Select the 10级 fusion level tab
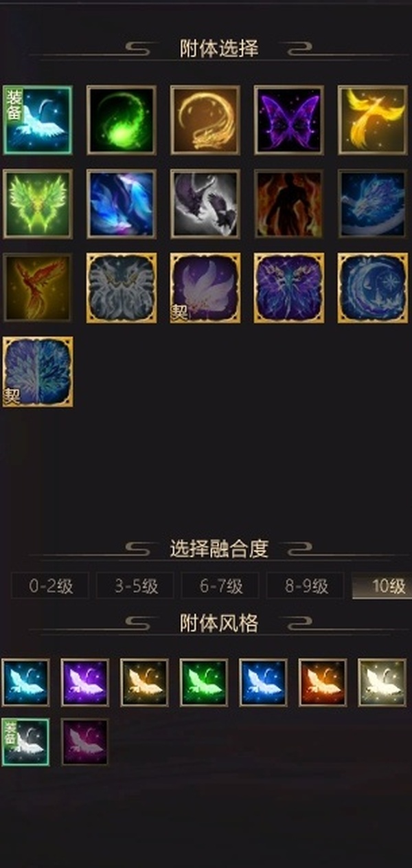The image size is (412, 868). (382, 586)
